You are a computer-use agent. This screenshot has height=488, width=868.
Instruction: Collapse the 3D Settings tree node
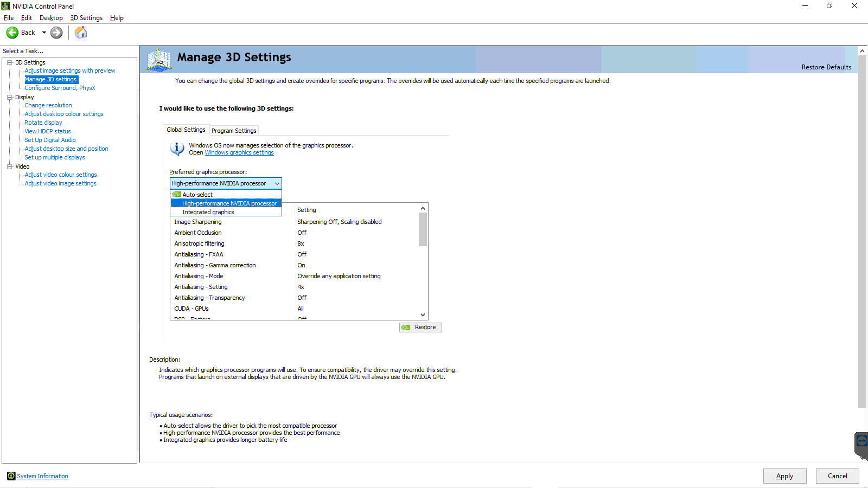point(10,62)
